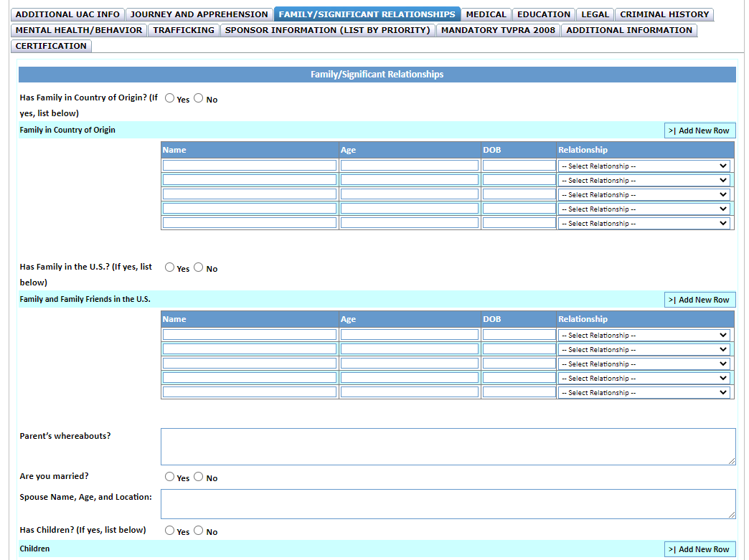Open the Medical tab
The height and width of the screenshot is (560, 749).
pyautogui.click(x=486, y=14)
